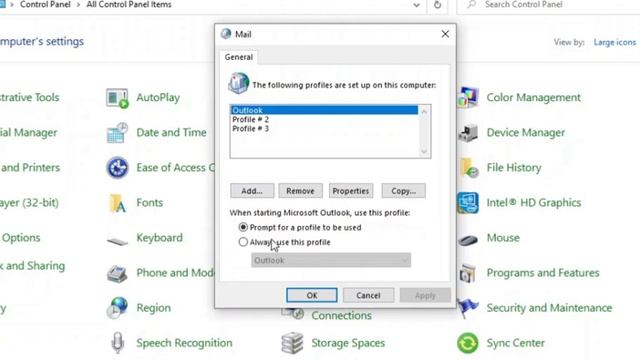Expand the address bar history dropdown arrow
The height and width of the screenshot is (360, 640).
pos(416,5)
